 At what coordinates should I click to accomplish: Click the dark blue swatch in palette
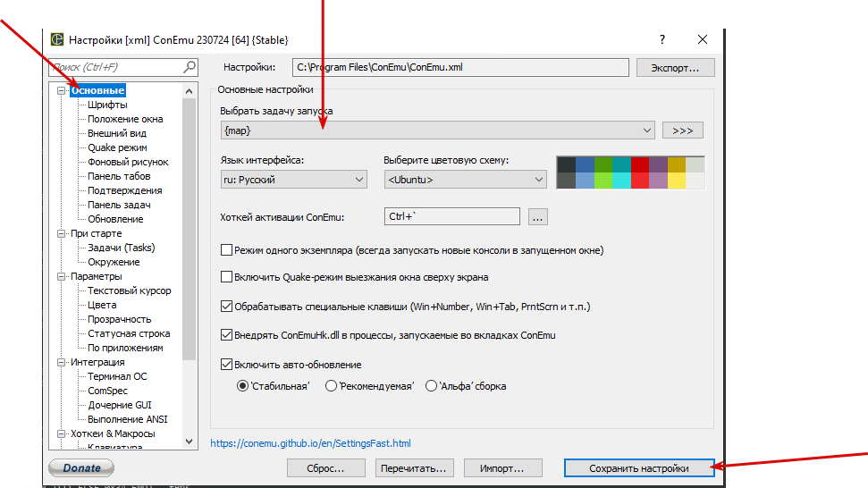point(585,164)
